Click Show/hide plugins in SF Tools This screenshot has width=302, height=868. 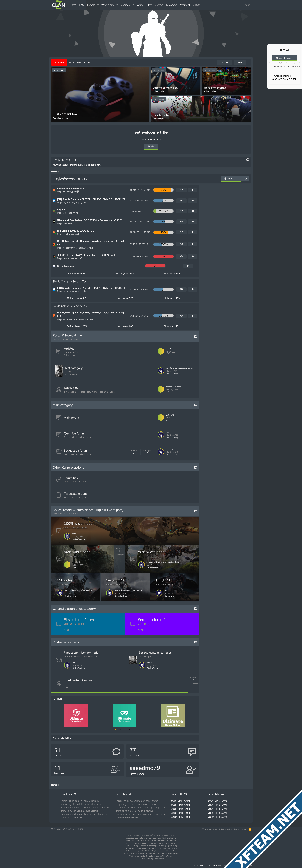285,58
